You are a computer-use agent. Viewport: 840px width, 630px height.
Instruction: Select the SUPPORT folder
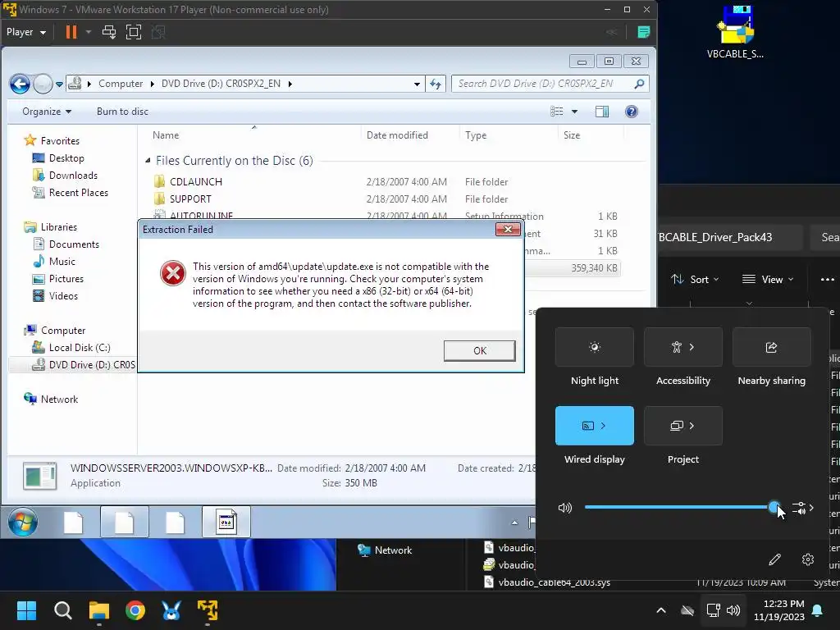coord(190,199)
